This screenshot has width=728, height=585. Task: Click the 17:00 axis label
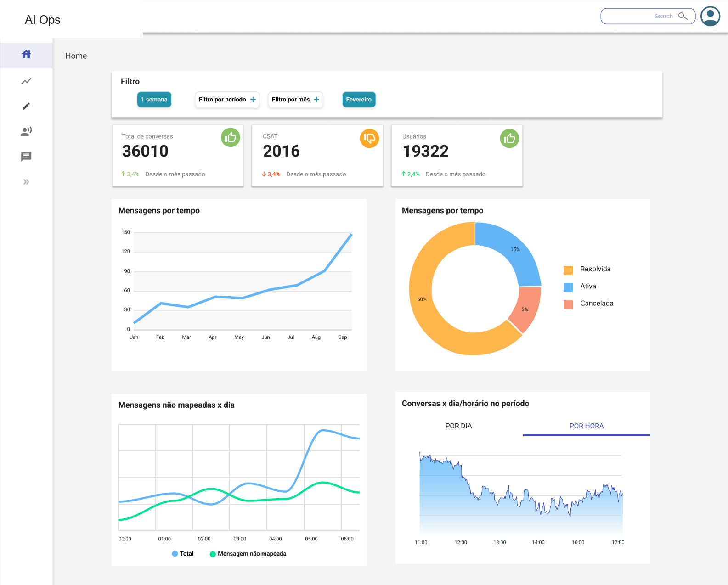coord(618,542)
